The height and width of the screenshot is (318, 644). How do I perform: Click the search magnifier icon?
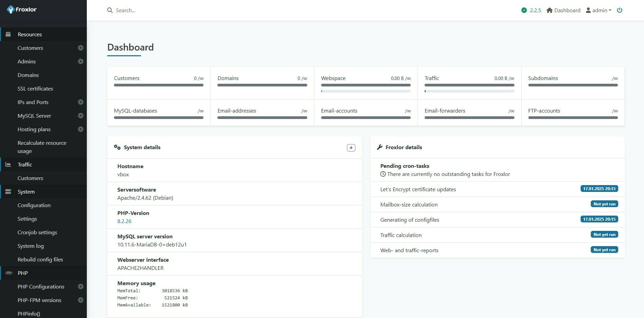click(x=110, y=10)
